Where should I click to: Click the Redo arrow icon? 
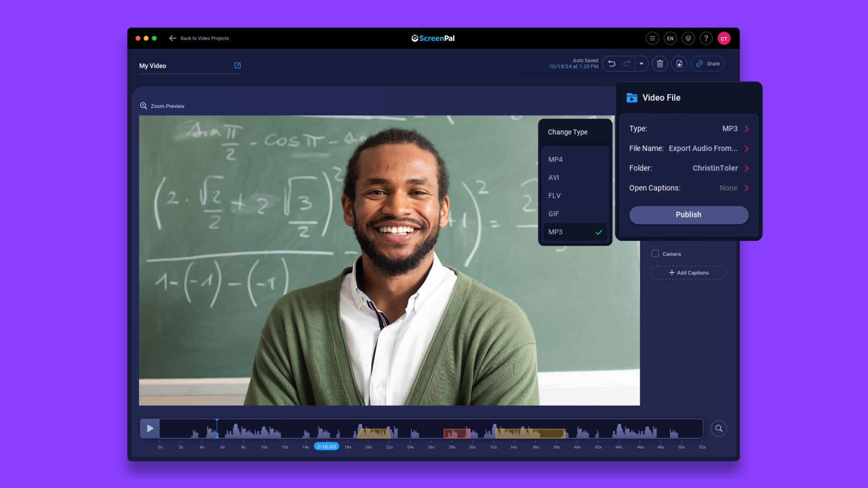click(627, 63)
